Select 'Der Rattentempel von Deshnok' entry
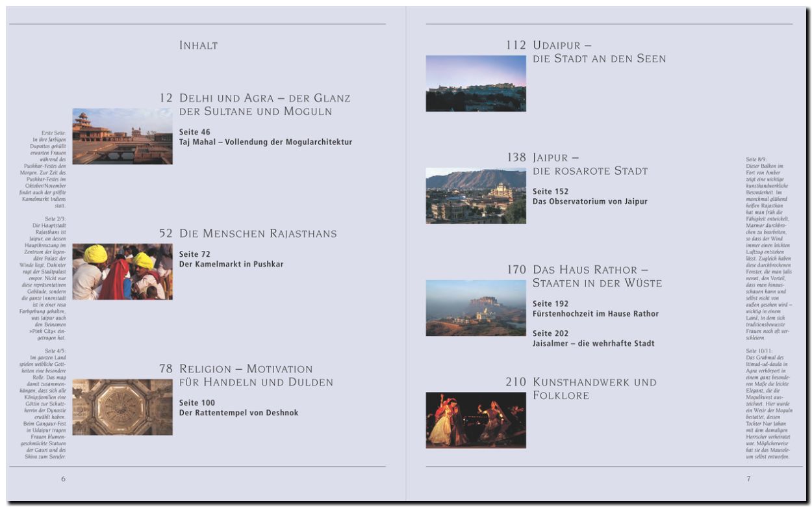812x507 pixels. (x=238, y=413)
